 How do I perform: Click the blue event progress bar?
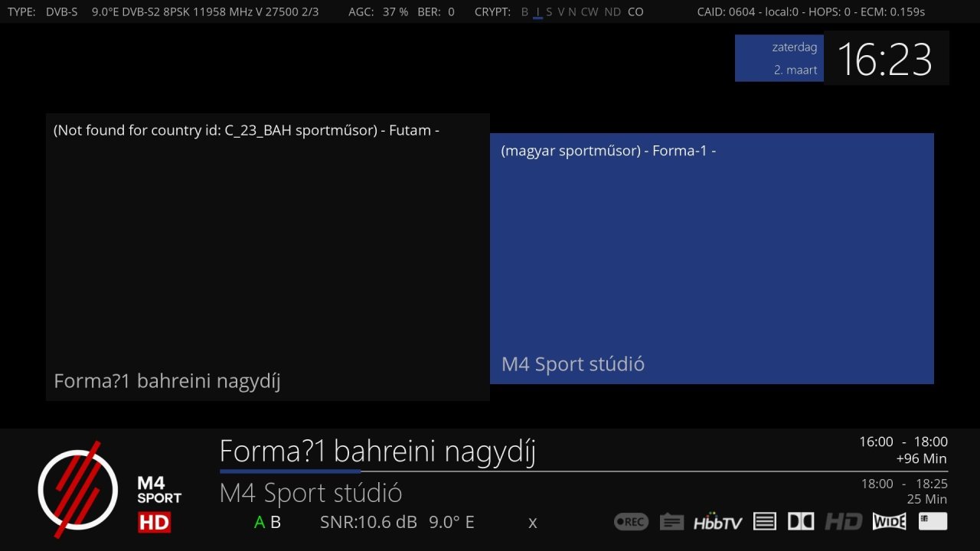point(289,471)
